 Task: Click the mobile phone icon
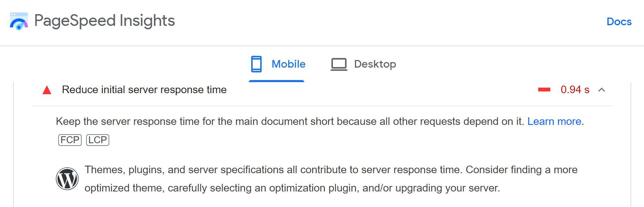(x=256, y=64)
